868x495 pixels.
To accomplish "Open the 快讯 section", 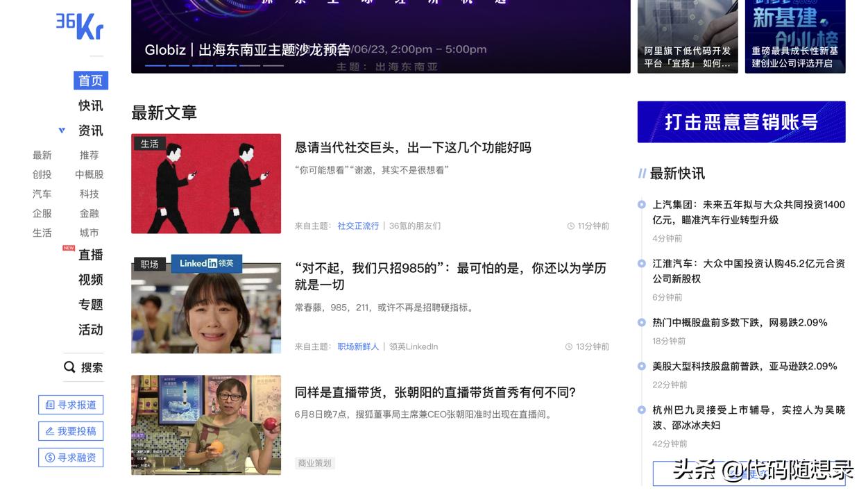I will coord(90,105).
